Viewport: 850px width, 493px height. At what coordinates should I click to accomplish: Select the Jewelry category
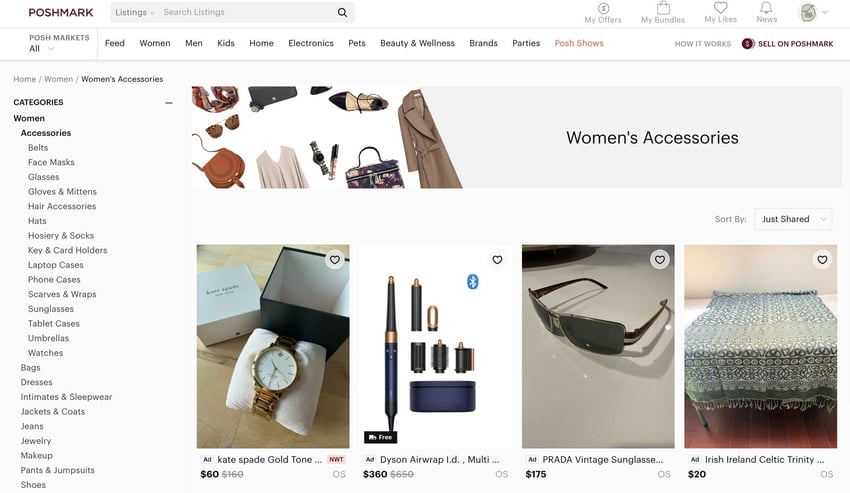click(x=36, y=440)
